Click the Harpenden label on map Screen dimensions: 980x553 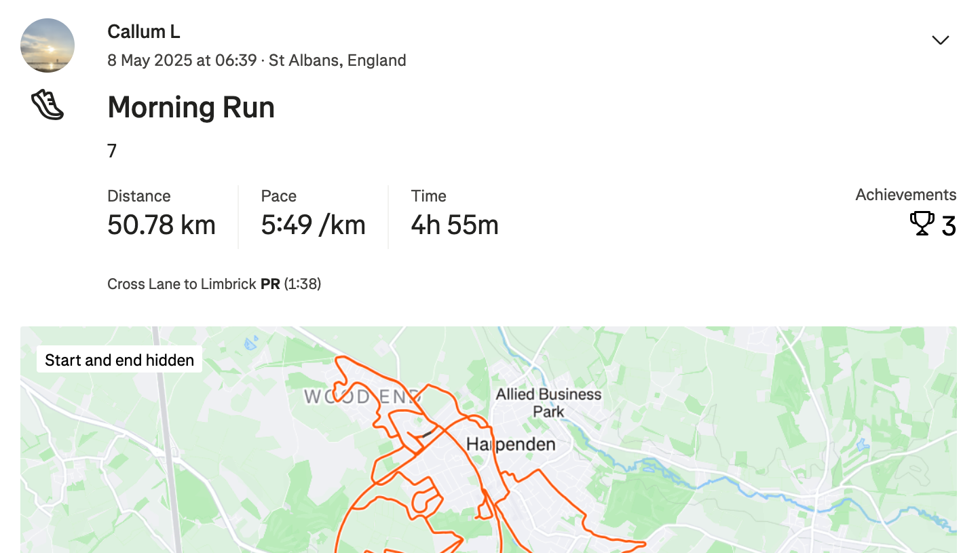pyautogui.click(x=511, y=444)
